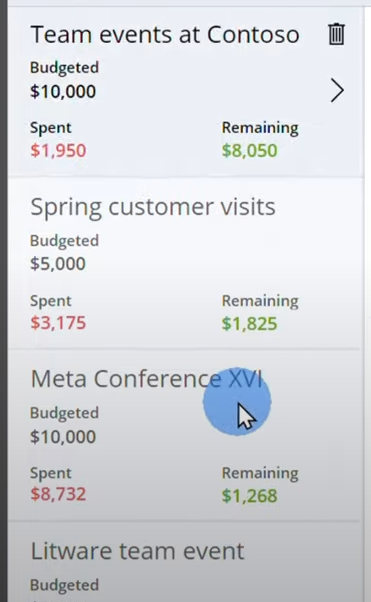This screenshot has height=602, width=371.
Task: Delete the Team events at Contoso budget
Action: click(x=336, y=35)
